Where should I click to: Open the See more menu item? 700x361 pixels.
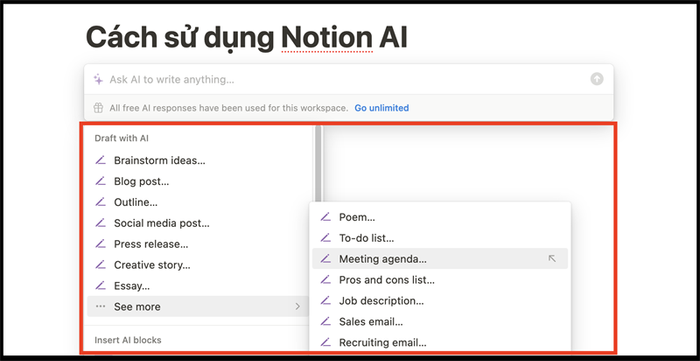click(198, 307)
